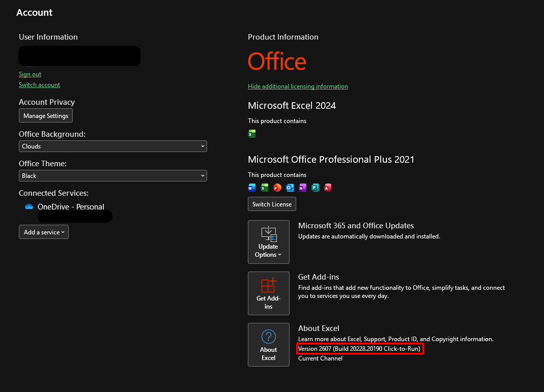Click the Current Channel text
Screen dimensions: 544x392
click(x=320, y=358)
